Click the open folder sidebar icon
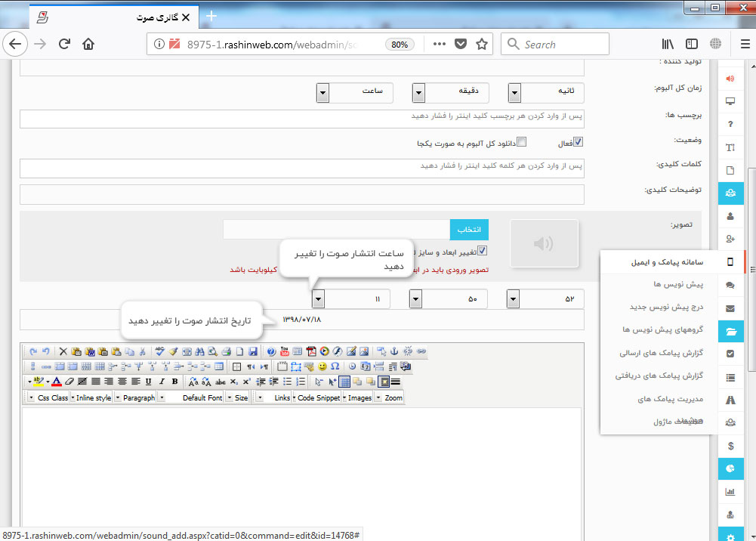Viewport: 756px width, 541px height. (730, 332)
